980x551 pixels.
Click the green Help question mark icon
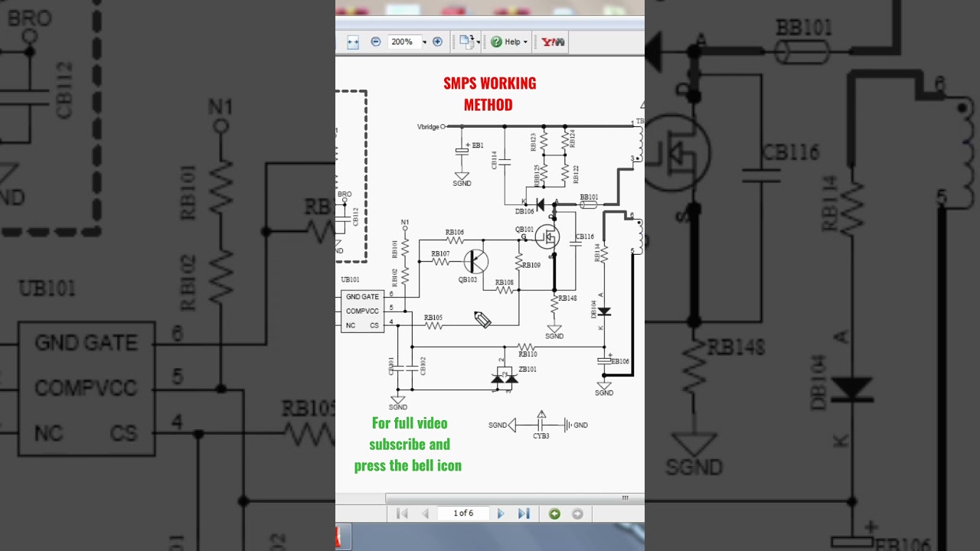pos(496,42)
